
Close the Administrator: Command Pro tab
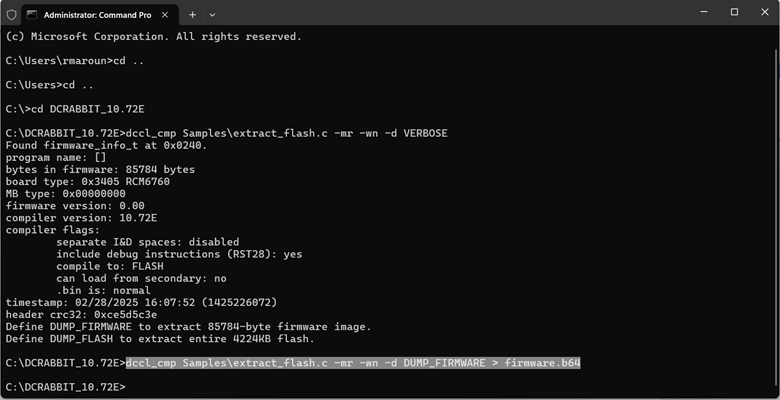(165, 15)
